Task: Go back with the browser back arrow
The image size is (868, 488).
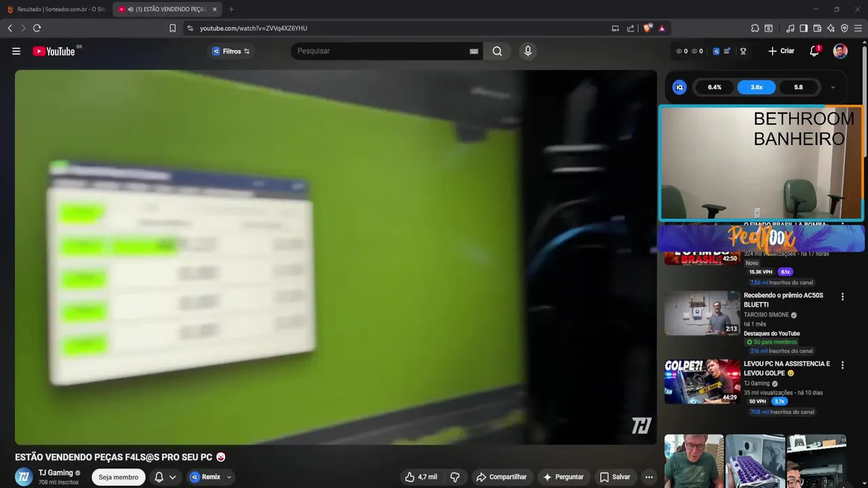Action: click(x=10, y=28)
